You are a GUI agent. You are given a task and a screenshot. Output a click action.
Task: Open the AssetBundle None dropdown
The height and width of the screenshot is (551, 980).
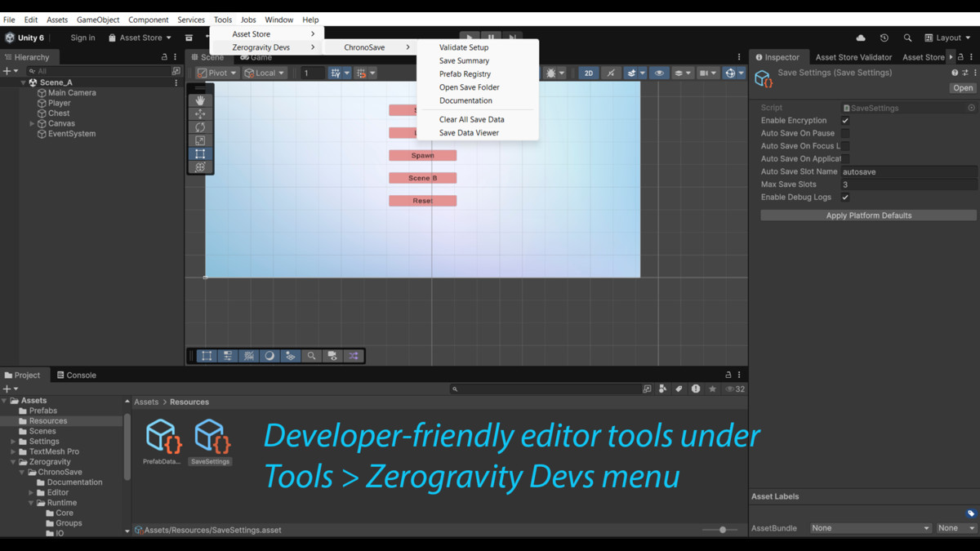tap(870, 528)
